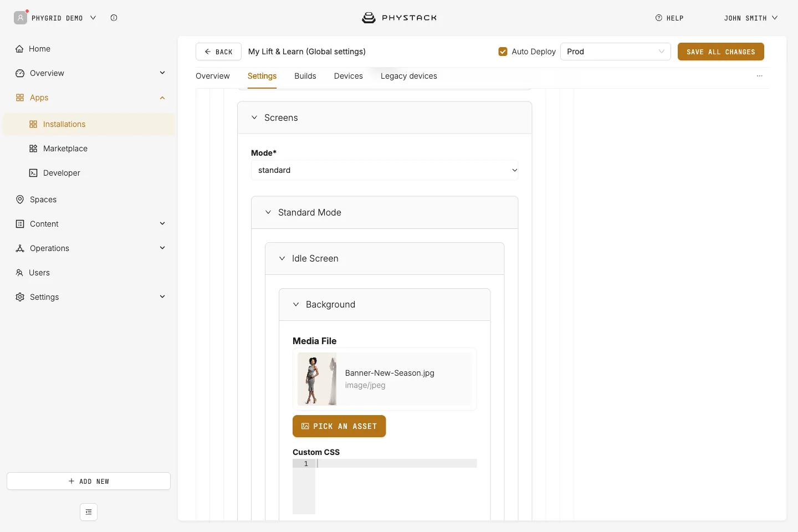Image resolution: width=798 pixels, height=532 pixels.
Task: Open the three-dots more options menu
Action: (760, 76)
